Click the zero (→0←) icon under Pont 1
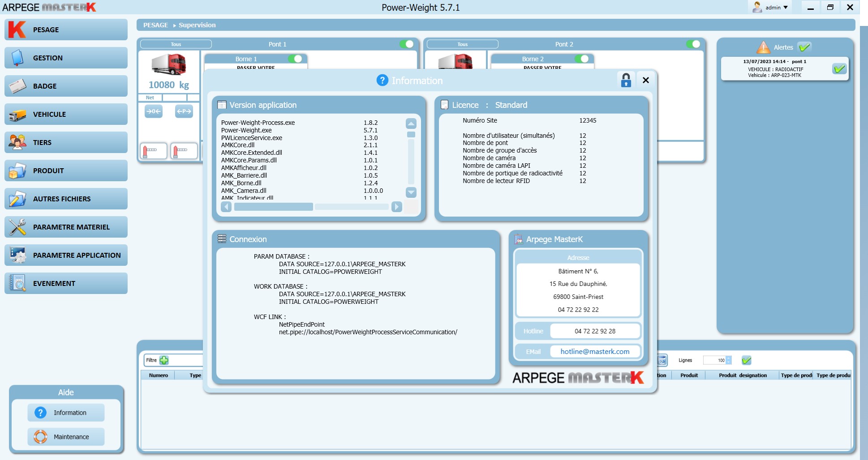Screen dimensions: 868x460 tap(154, 111)
